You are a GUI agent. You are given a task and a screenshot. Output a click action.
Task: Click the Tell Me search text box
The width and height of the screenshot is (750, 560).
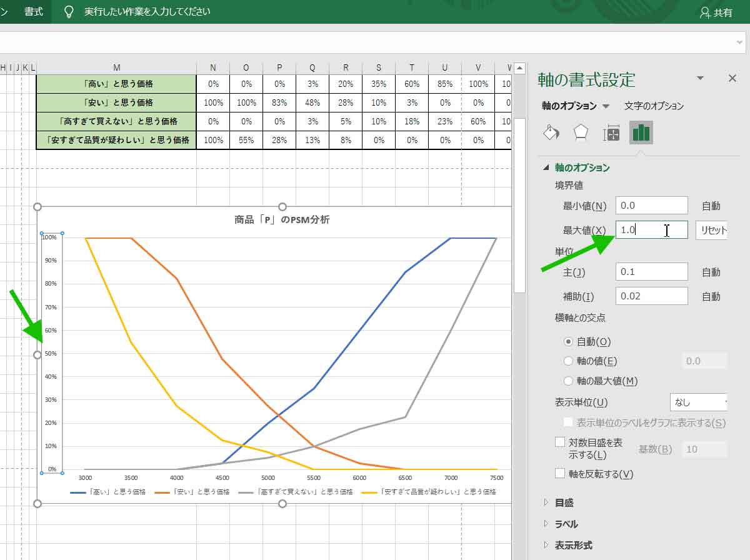pos(147,12)
